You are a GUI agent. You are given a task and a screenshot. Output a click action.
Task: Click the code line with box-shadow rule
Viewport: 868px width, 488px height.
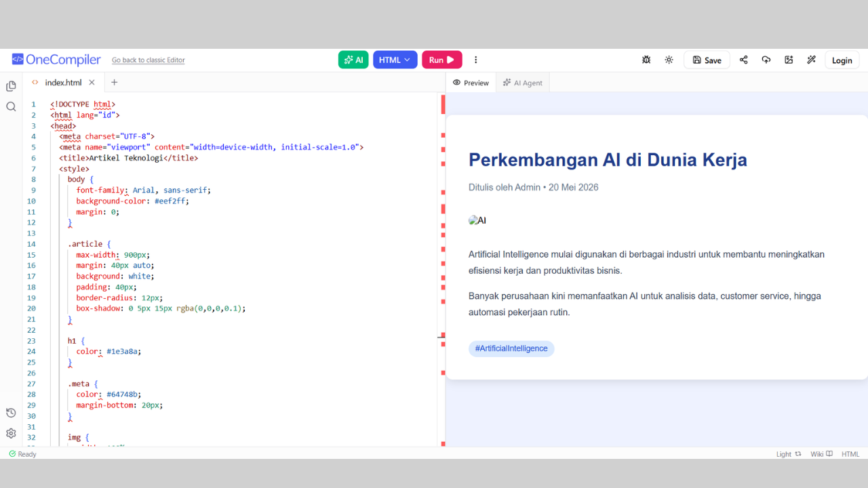161,308
